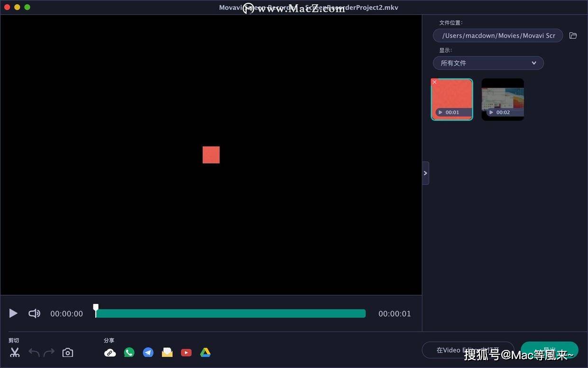588x368 pixels.
Task: Share the video to Telegram
Action: coord(148,352)
